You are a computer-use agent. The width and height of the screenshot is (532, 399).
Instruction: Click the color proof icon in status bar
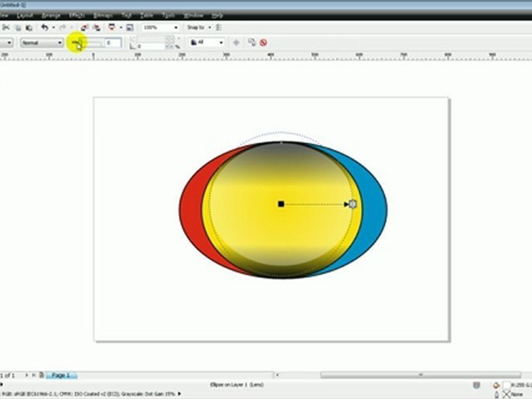477,385
